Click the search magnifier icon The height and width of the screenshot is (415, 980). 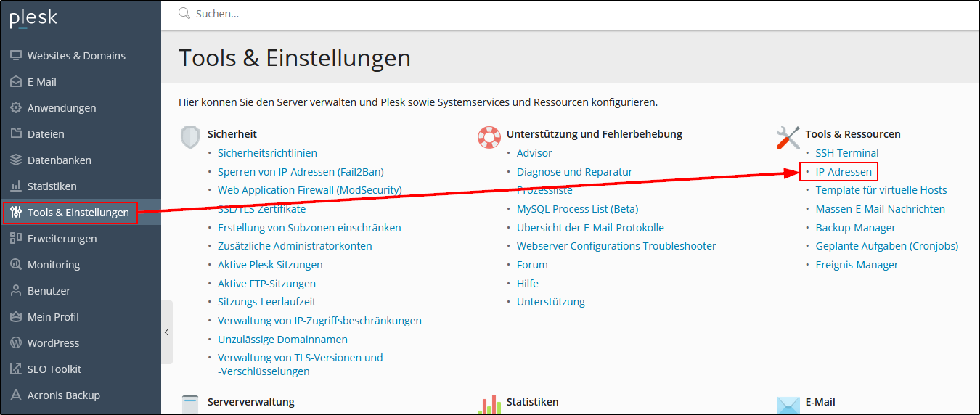click(x=184, y=14)
